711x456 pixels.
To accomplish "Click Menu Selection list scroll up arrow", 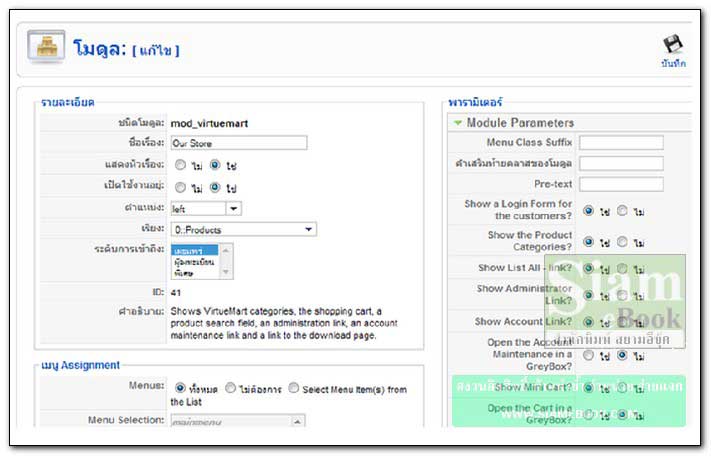I will point(297,422).
